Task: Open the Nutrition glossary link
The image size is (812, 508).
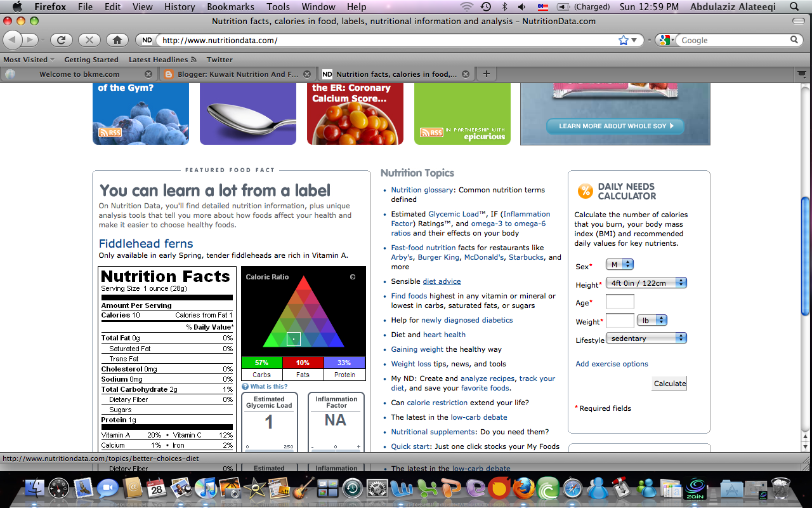Action: tap(422, 190)
